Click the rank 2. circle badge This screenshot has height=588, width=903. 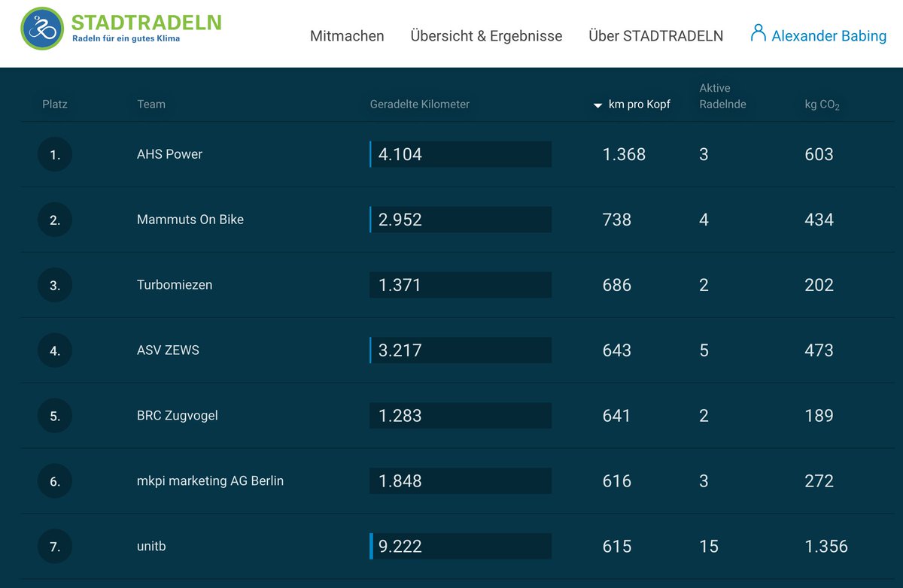(x=55, y=220)
